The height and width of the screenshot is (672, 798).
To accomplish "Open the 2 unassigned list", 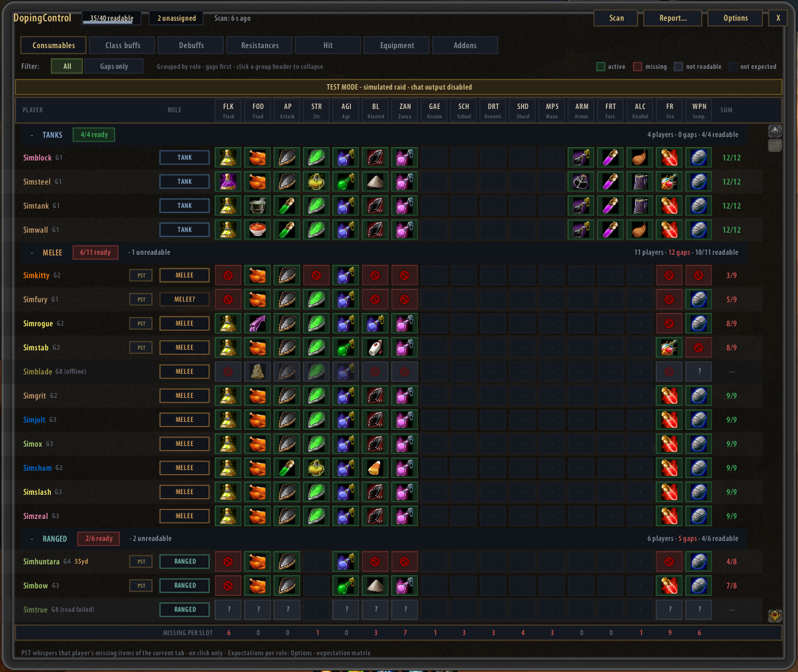I will click(176, 18).
